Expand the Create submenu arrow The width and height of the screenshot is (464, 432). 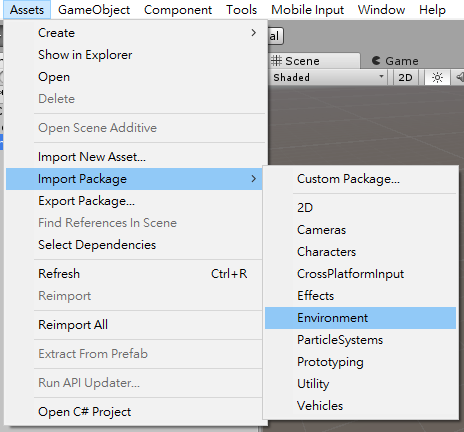click(254, 33)
